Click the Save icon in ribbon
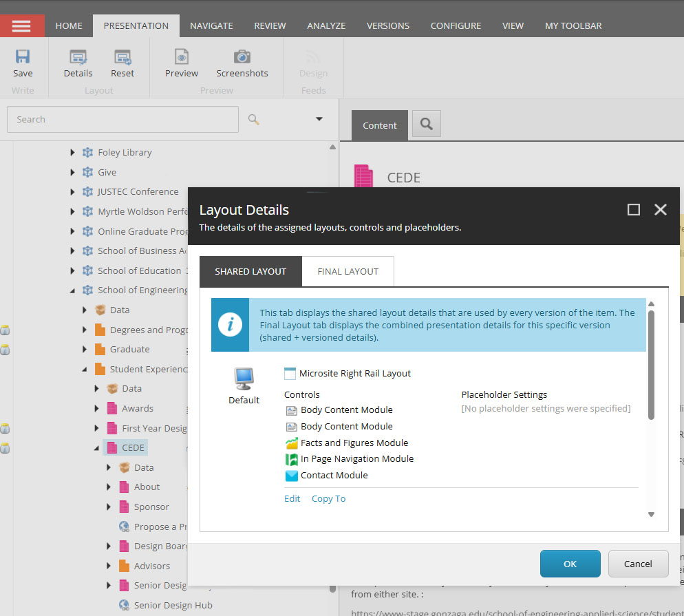 pyautogui.click(x=23, y=58)
